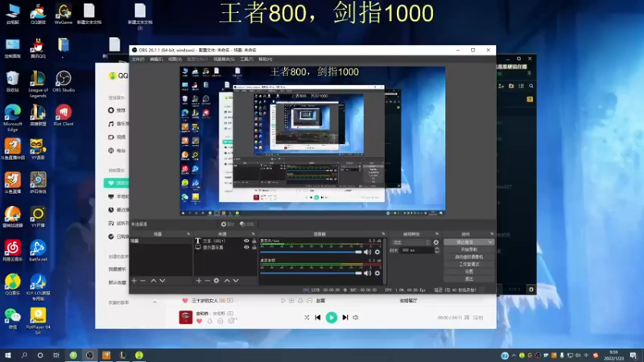The width and height of the screenshot is (644, 362).
Task: Download current song in QQ Music player bar
Action: click(210, 321)
